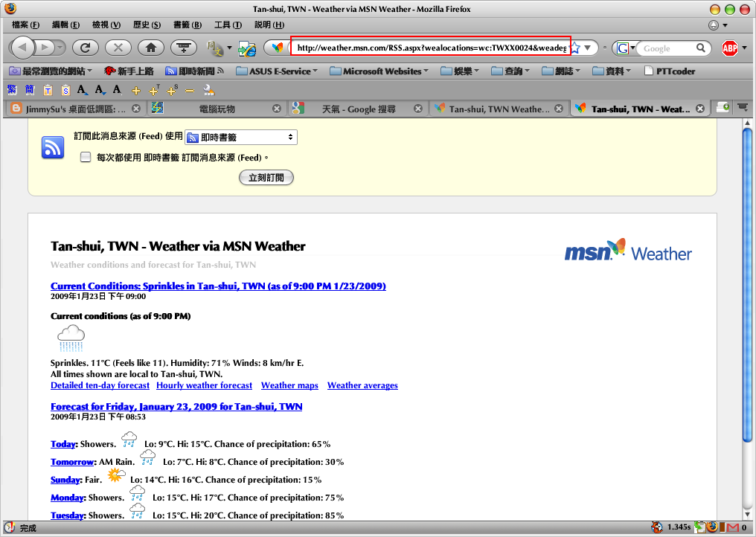Open the 娛樂 bookmarks folder
Image resolution: width=756 pixels, height=537 pixels.
pos(460,71)
